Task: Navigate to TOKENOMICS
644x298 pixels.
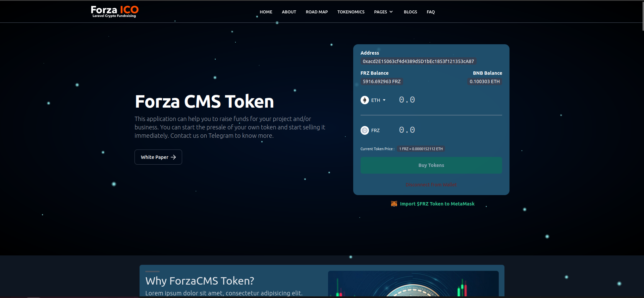Action: click(351, 12)
